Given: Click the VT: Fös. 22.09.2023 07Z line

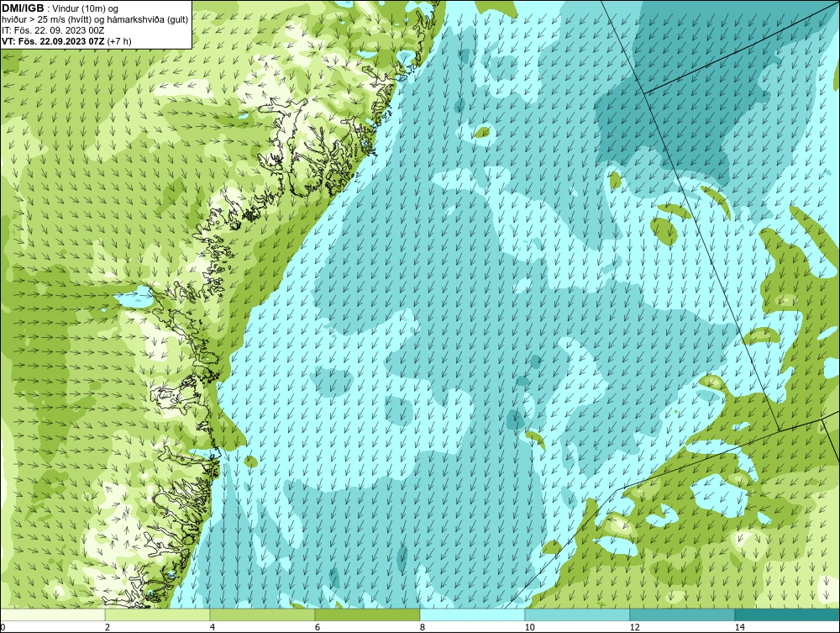Looking at the screenshot, I should tap(66, 41).
